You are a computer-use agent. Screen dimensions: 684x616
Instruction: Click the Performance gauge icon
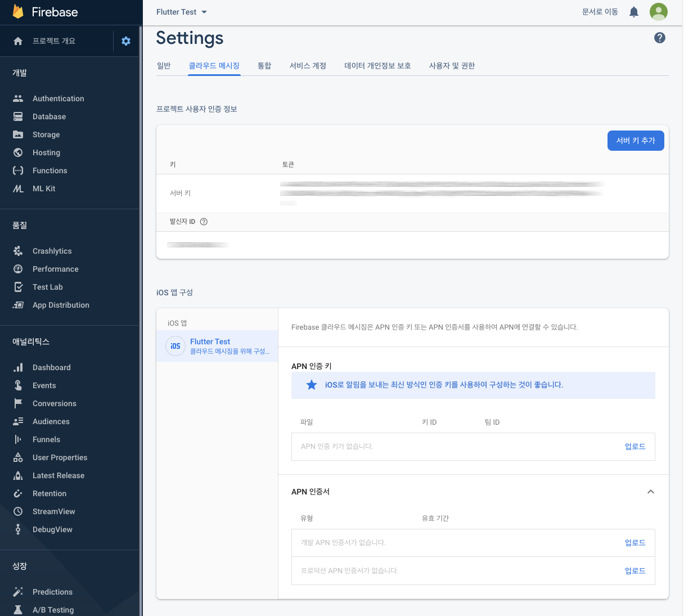18,269
